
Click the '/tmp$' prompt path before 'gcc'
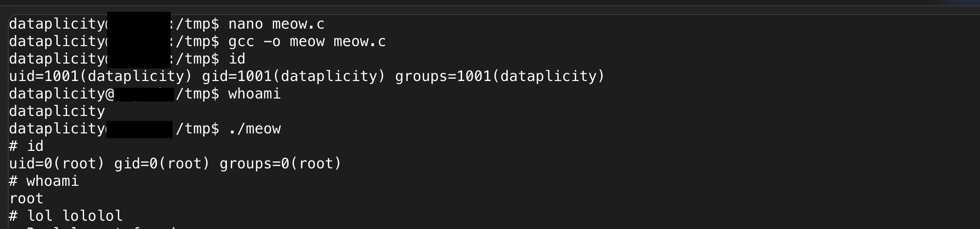click(x=197, y=41)
